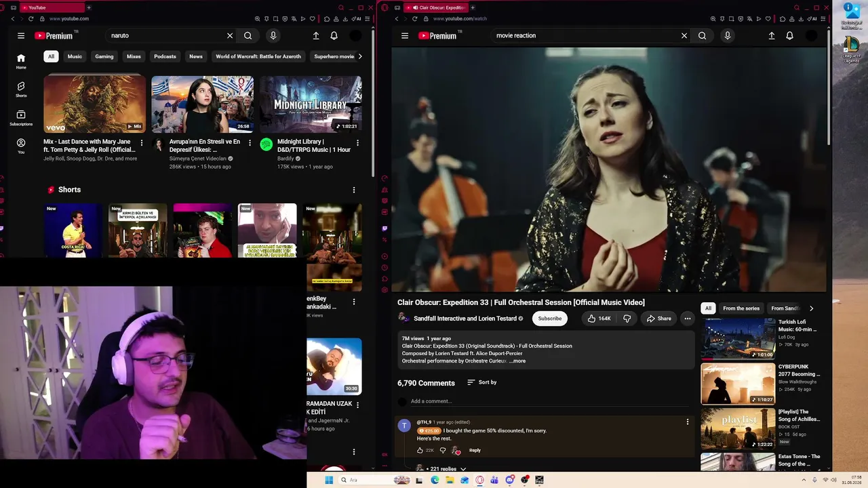Open File Explorer from the taskbar

[450, 480]
